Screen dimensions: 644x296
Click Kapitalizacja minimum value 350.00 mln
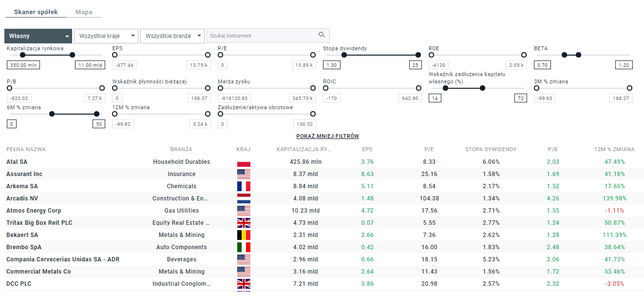[23, 65]
